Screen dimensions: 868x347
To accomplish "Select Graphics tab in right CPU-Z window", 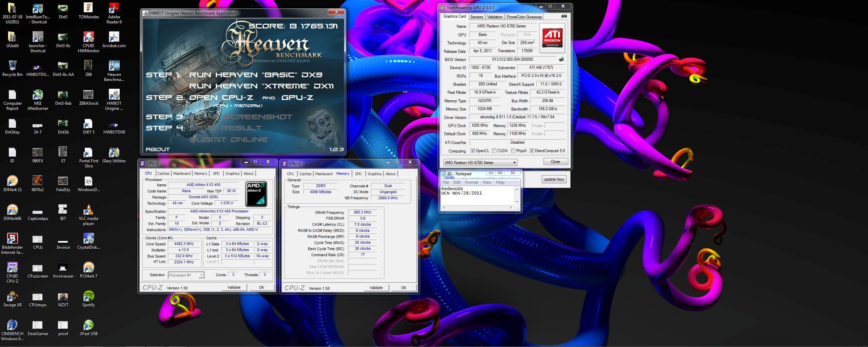I will coord(374,174).
